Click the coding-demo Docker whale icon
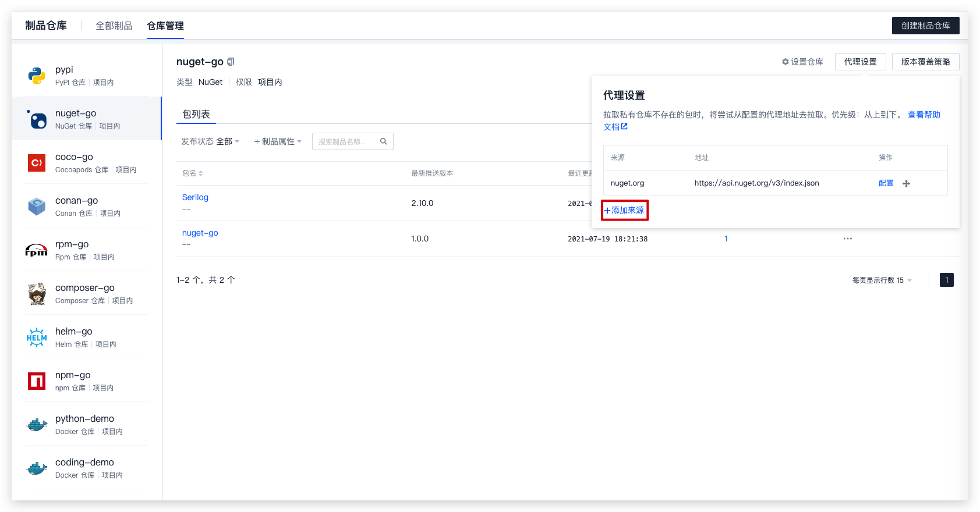980x512 pixels. (37, 468)
